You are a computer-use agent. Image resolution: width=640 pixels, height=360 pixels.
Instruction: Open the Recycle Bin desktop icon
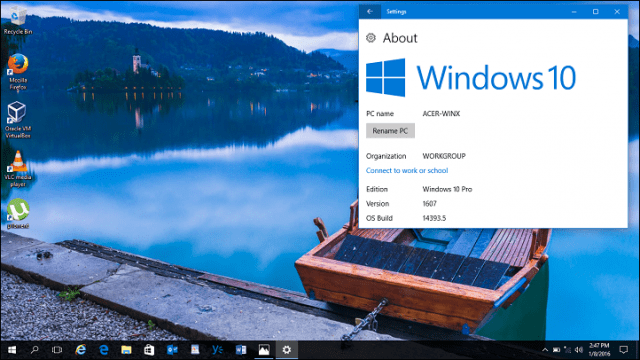coord(17,20)
